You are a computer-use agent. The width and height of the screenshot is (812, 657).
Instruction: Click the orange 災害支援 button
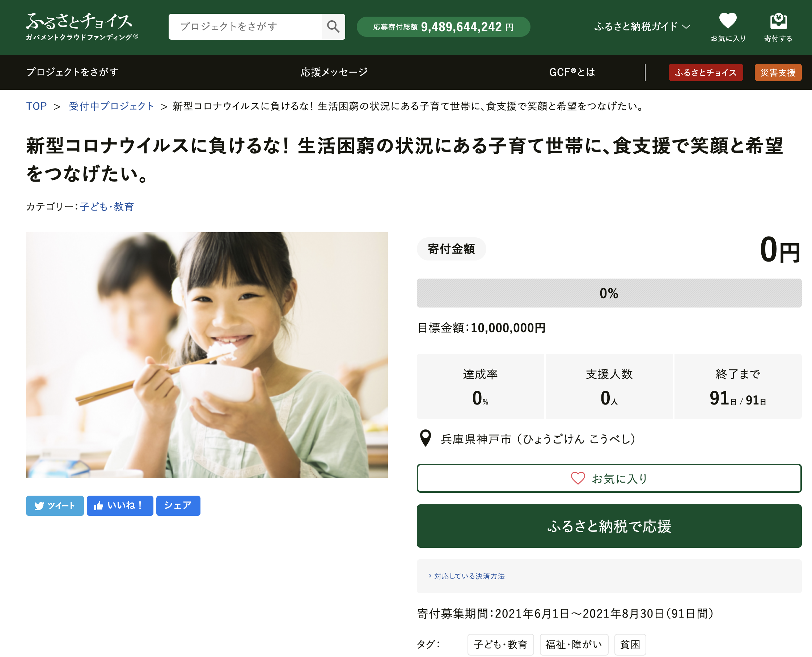(778, 72)
